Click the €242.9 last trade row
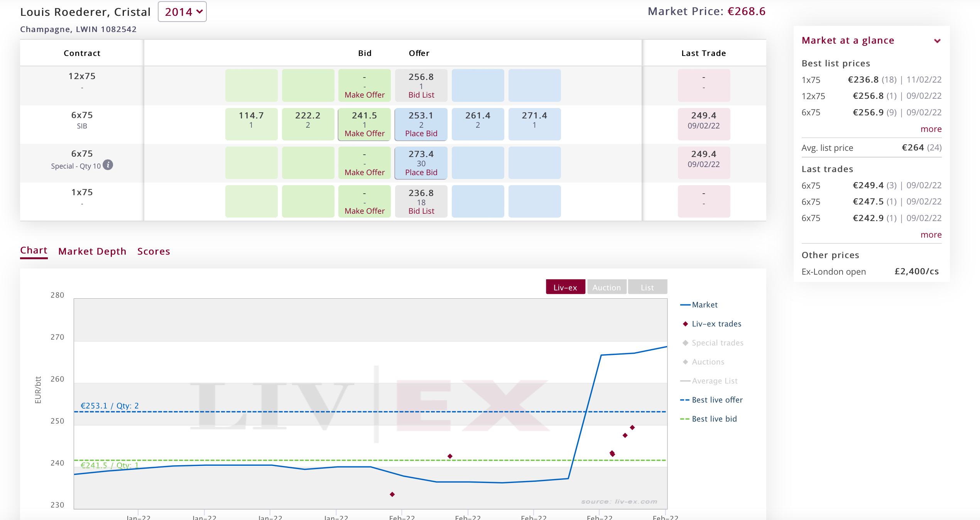 click(x=872, y=218)
